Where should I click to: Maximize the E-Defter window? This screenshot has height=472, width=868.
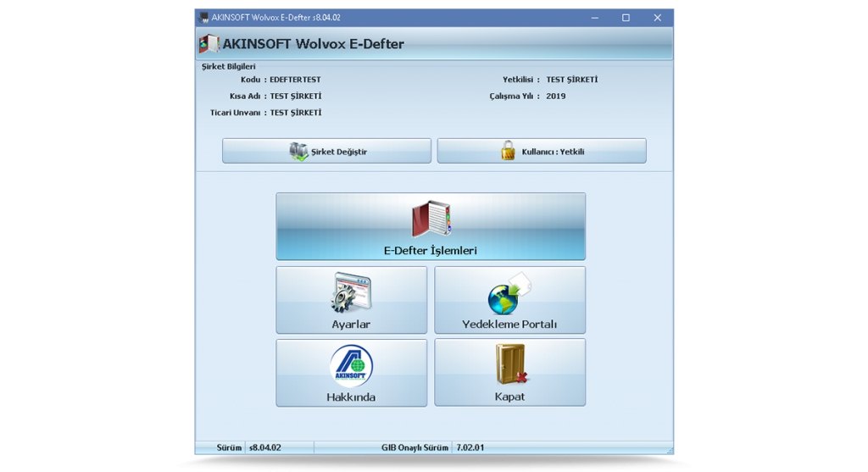[626, 18]
